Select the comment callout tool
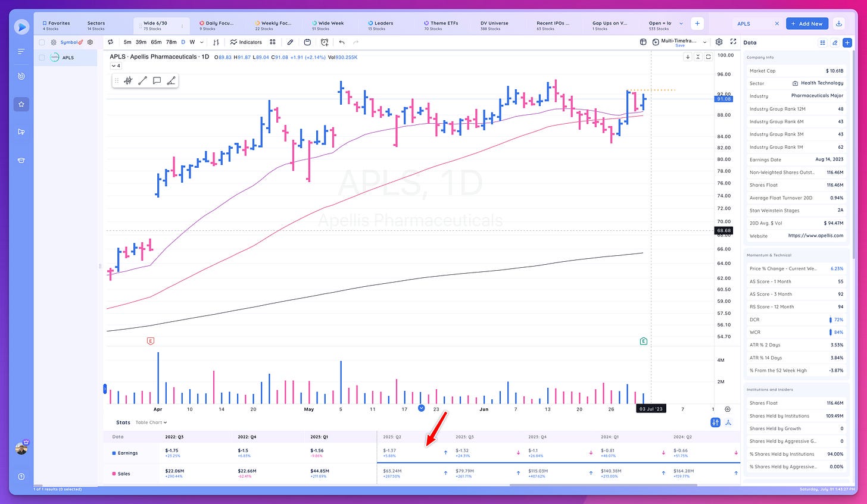Viewport: 867px width, 504px height. (157, 81)
